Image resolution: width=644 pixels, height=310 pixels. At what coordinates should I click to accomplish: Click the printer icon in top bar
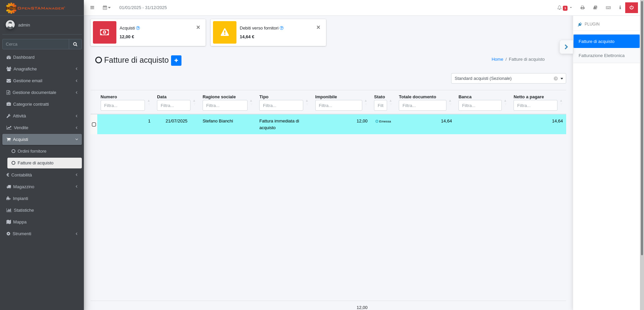coord(583,8)
